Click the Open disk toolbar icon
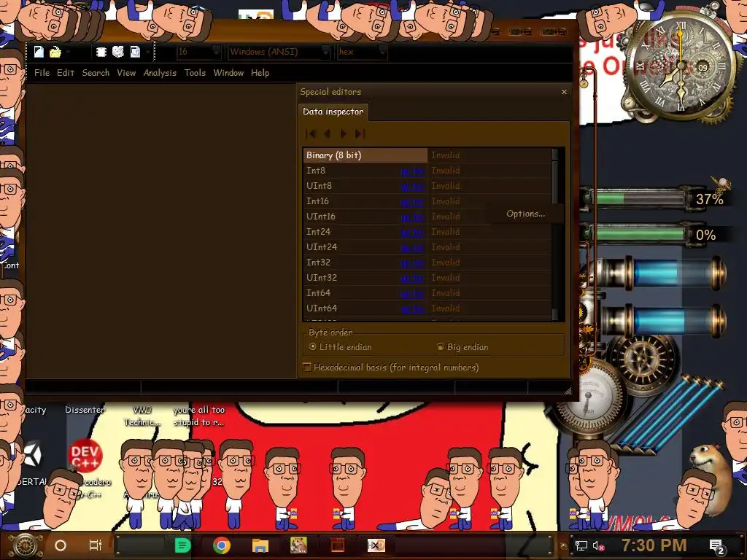Image resolution: width=747 pixels, height=560 pixels. (x=118, y=52)
